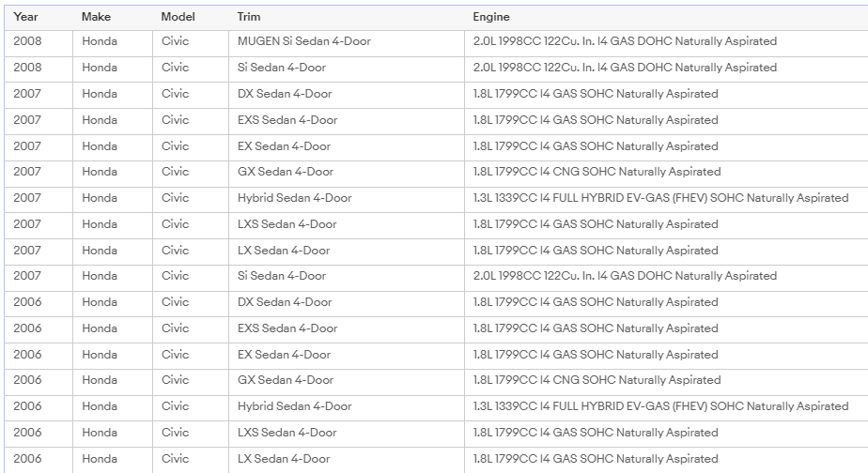Select the 2006 Hybrid Sedan engine description
The width and height of the screenshot is (868, 473).
660,406
